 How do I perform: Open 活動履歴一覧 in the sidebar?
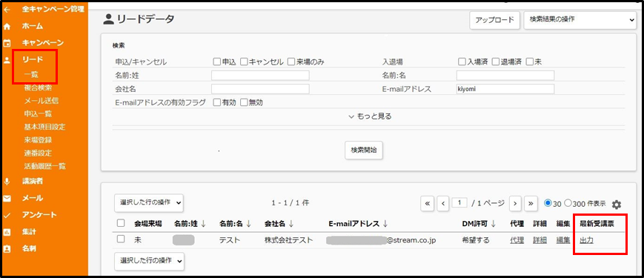[44, 166]
